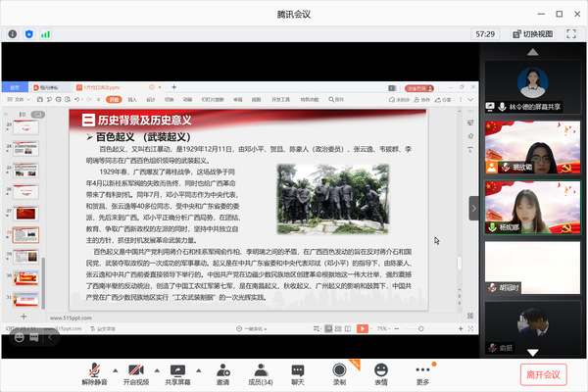Open the 聊天 chat panel
The image size is (588, 392).
click(x=298, y=374)
